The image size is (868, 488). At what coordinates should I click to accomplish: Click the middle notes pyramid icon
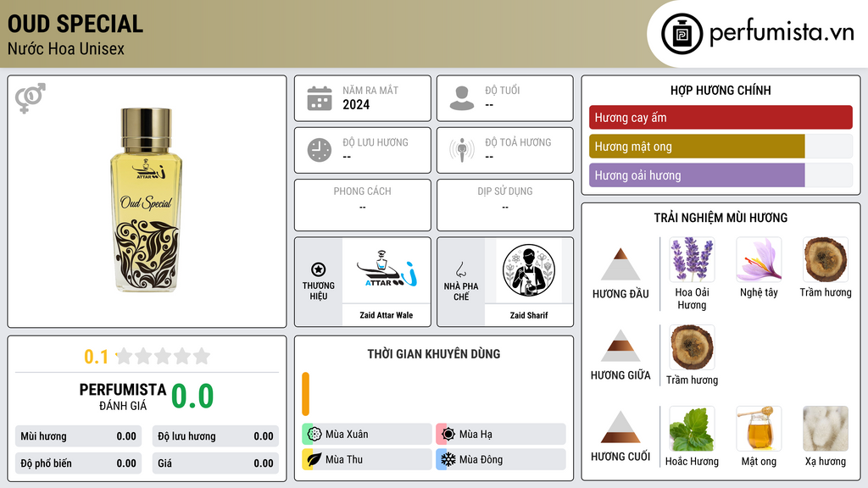point(620,346)
